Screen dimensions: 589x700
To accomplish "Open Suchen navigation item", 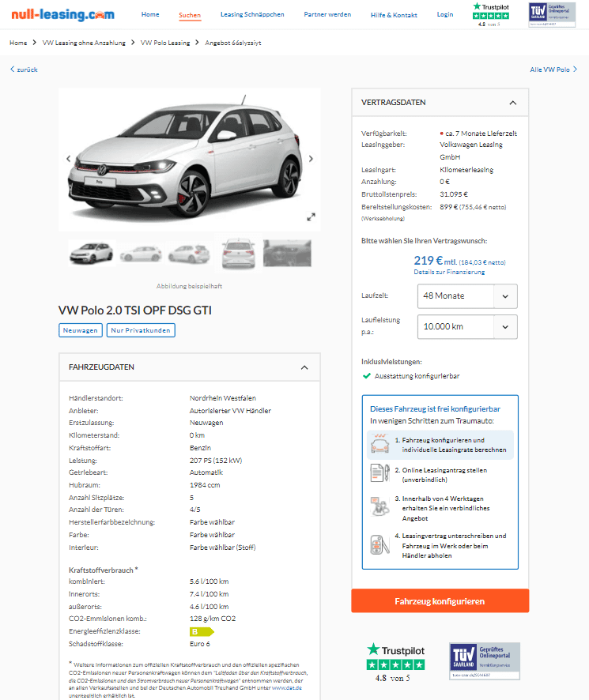I will point(190,15).
